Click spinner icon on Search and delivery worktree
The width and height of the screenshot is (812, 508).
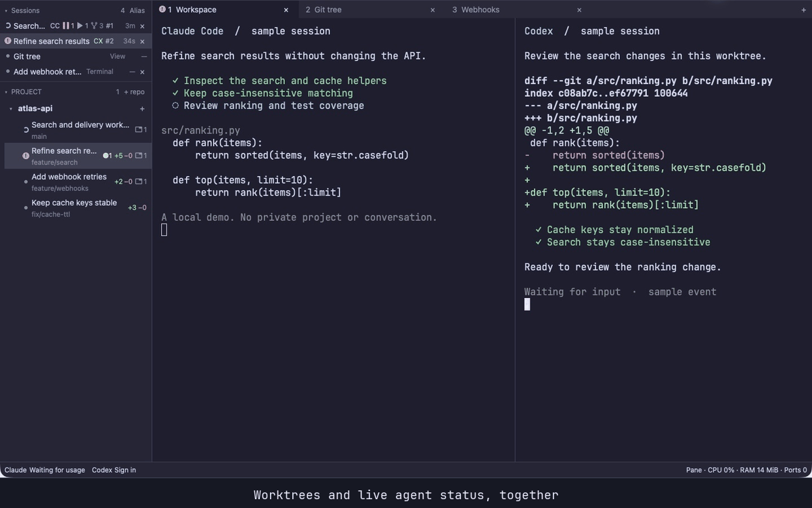(26, 129)
